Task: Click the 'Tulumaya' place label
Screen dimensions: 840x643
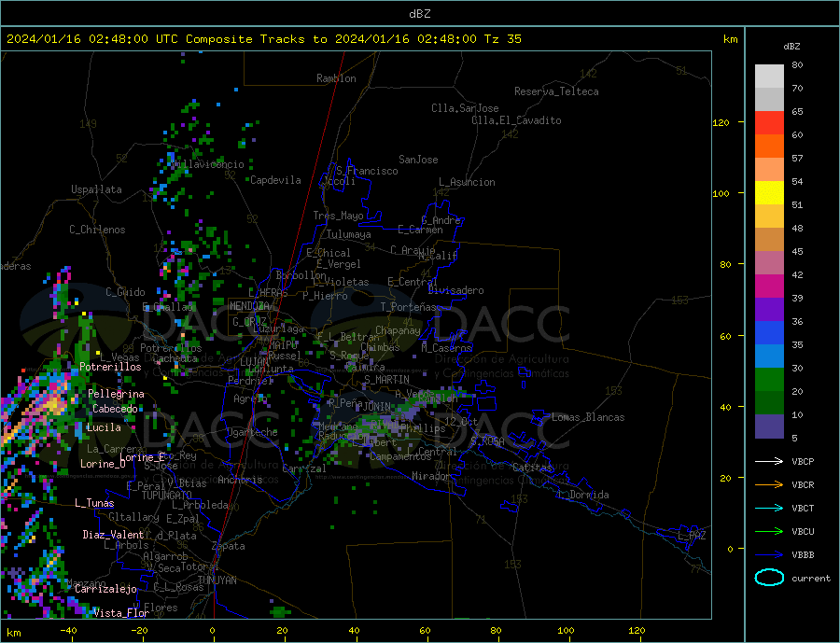Action: pyautogui.click(x=349, y=234)
